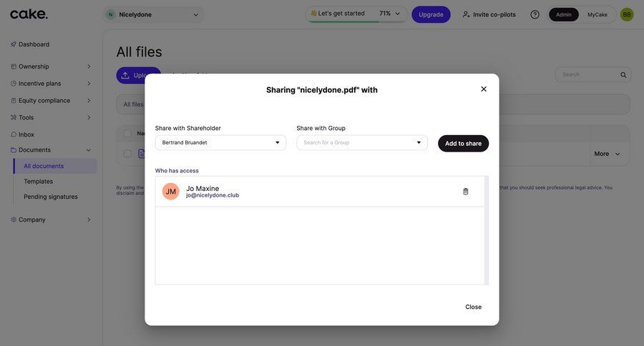Click the search magnifier icon
This screenshot has height=346, width=644.
coord(623,75)
